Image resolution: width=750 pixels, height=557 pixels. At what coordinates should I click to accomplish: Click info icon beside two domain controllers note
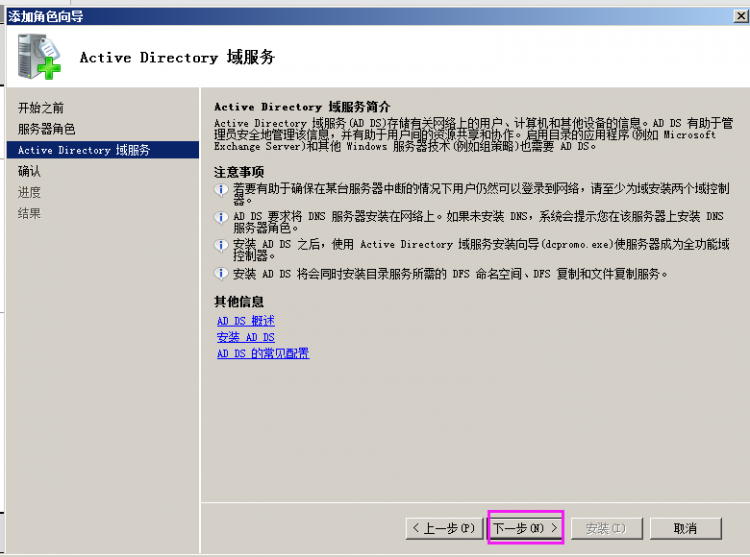click(x=221, y=190)
